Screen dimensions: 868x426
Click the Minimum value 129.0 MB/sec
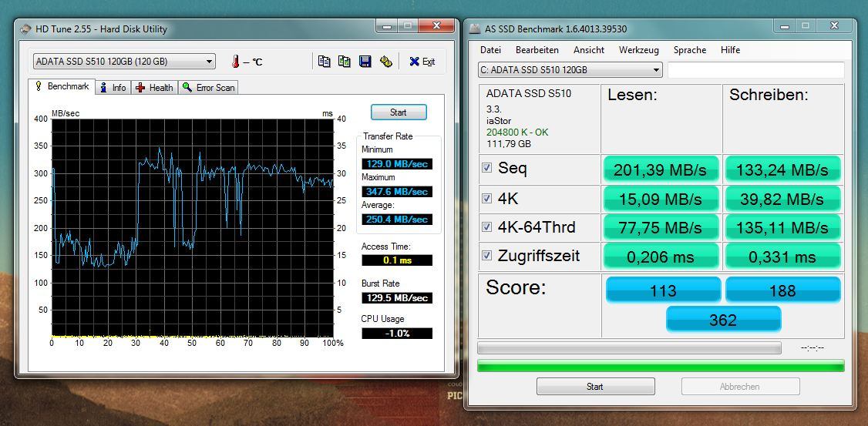pyautogui.click(x=397, y=164)
